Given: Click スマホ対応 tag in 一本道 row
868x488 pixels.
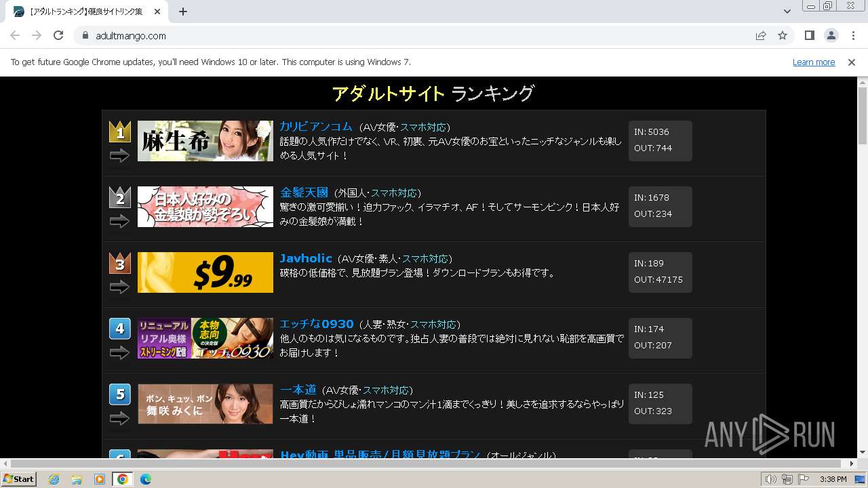Looking at the screenshot, I should [x=386, y=390].
